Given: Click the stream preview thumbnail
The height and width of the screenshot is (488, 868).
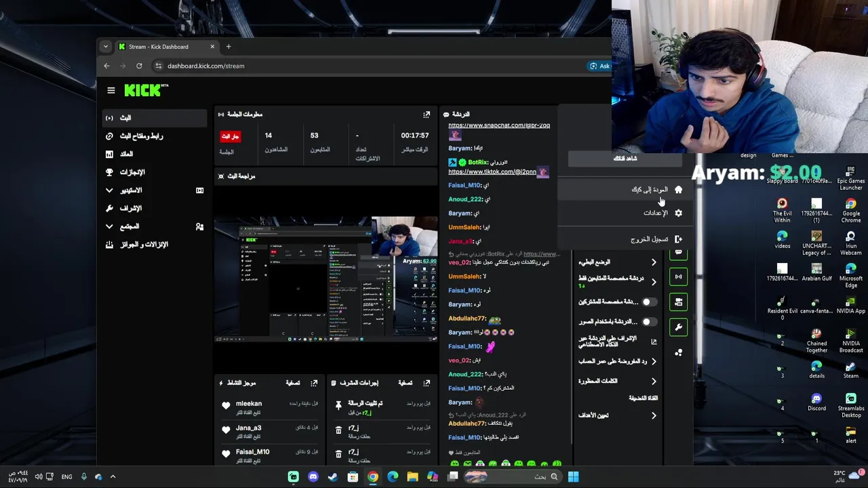Looking at the screenshot, I should click(326, 279).
